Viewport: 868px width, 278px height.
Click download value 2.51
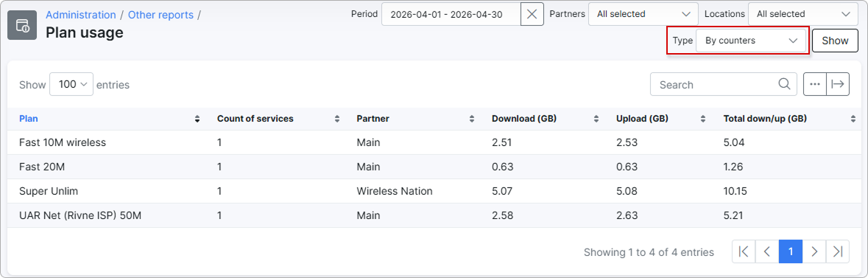[x=501, y=142]
